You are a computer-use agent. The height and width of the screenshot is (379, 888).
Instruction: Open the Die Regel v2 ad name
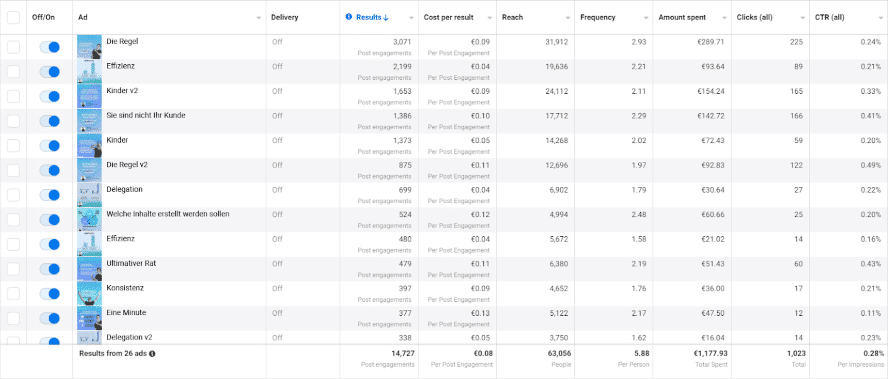click(127, 164)
